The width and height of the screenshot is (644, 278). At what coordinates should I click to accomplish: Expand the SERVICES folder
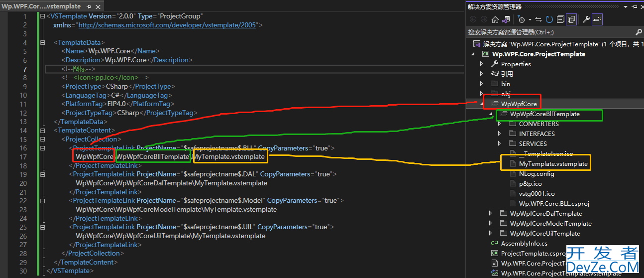point(500,143)
